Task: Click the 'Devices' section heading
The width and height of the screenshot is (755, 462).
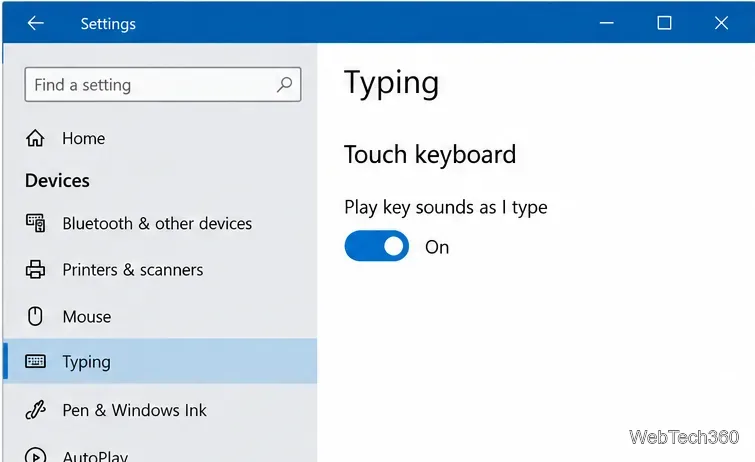Action: [x=57, y=181]
